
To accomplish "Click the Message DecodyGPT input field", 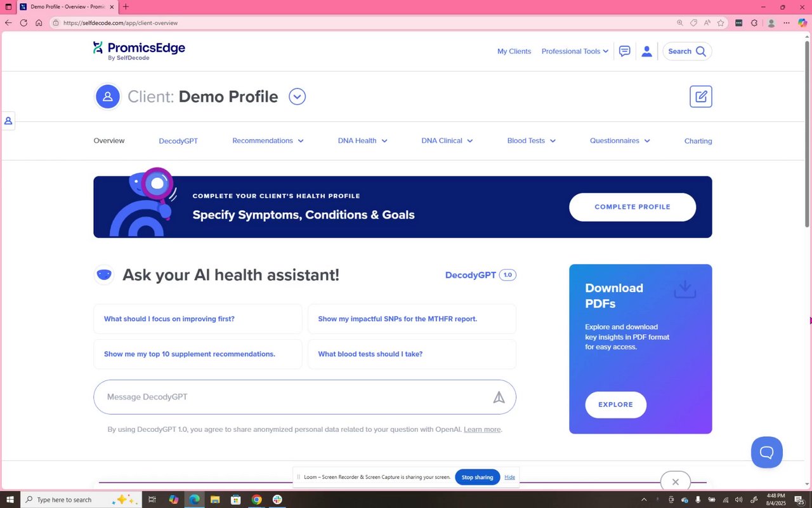I will pos(304,397).
